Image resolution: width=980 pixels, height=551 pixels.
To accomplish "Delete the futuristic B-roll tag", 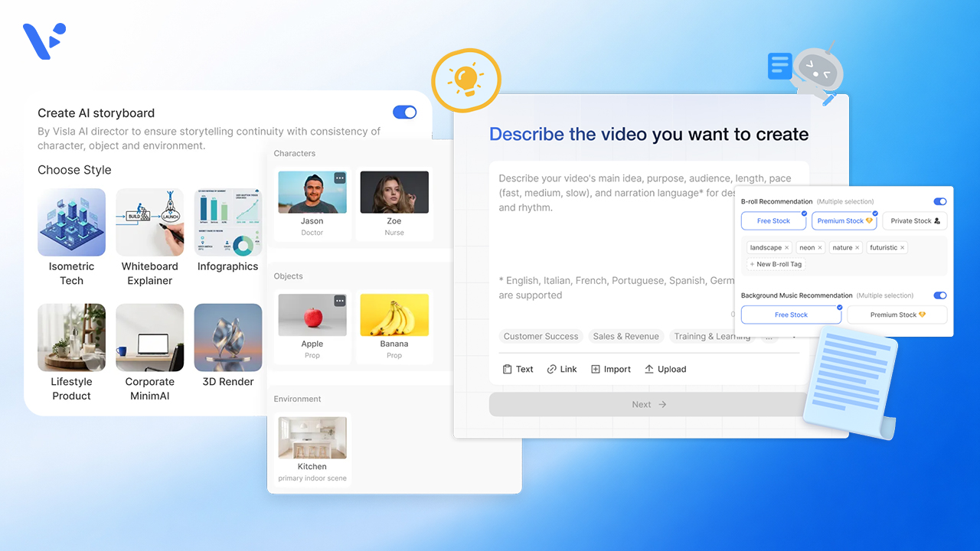I will pyautogui.click(x=902, y=248).
